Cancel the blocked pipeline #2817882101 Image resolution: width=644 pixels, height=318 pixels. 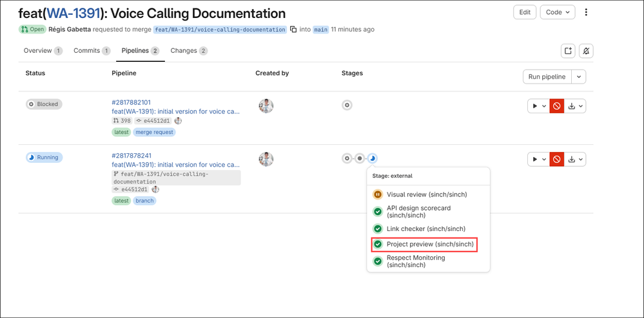coord(556,106)
